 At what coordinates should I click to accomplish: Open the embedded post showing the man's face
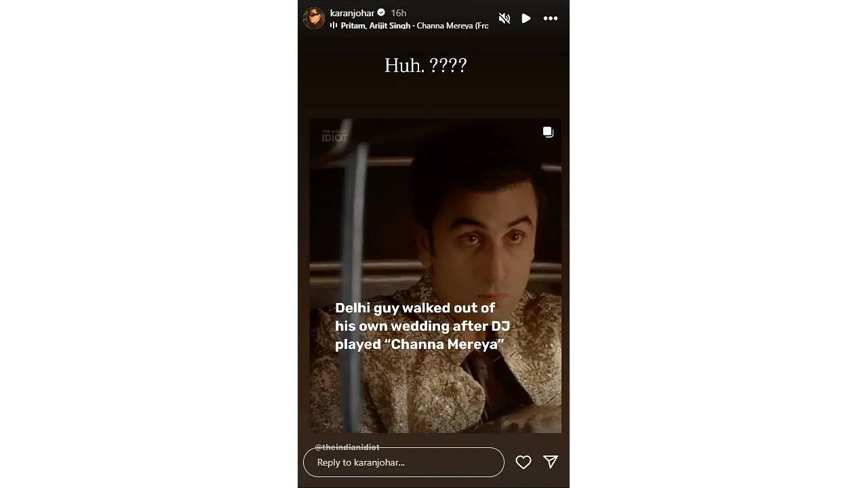pos(435,276)
